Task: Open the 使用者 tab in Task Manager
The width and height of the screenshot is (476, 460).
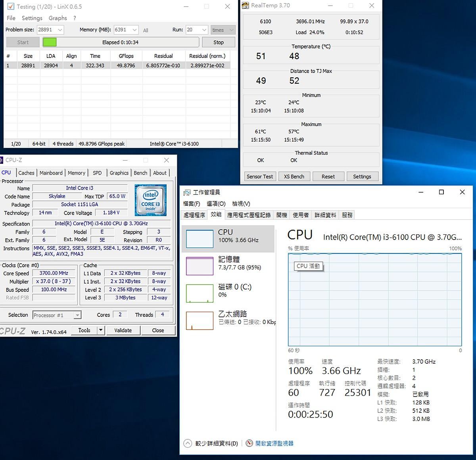Action: click(301, 215)
